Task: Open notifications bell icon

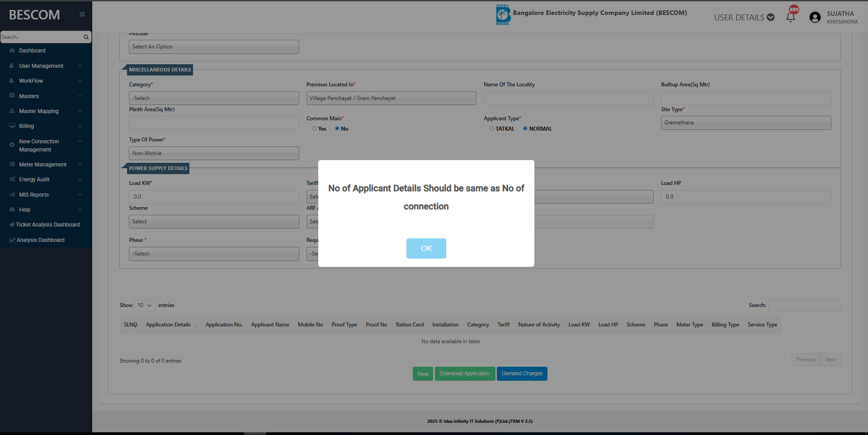Action: point(791,17)
